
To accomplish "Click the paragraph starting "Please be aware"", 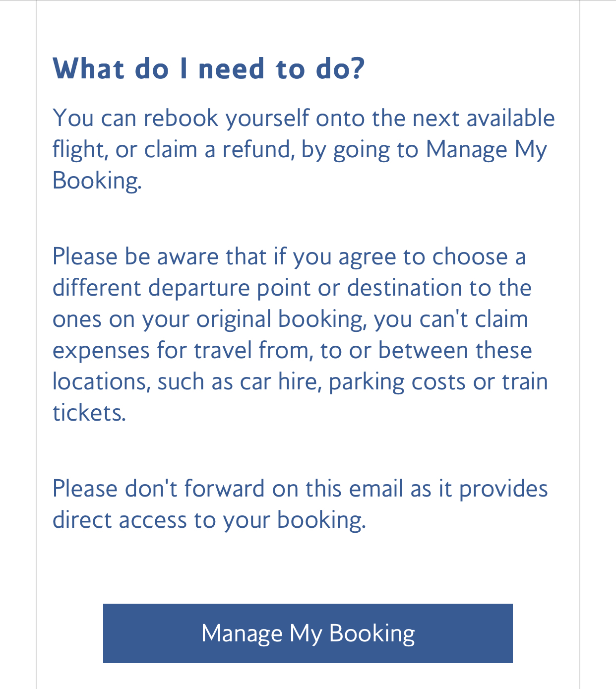I will click(x=300, y=334).
